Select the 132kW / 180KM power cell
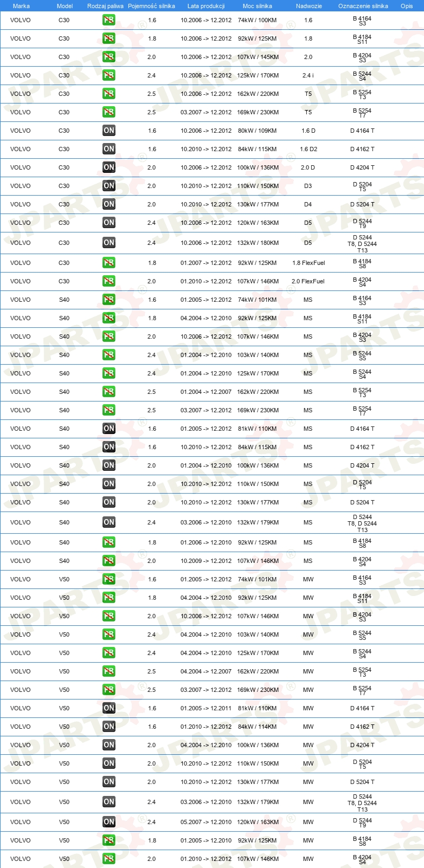 click(258, 243)
